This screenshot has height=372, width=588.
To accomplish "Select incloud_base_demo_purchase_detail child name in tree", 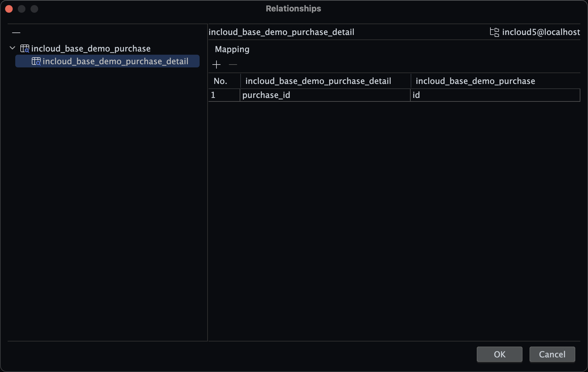I will point(115,61).
